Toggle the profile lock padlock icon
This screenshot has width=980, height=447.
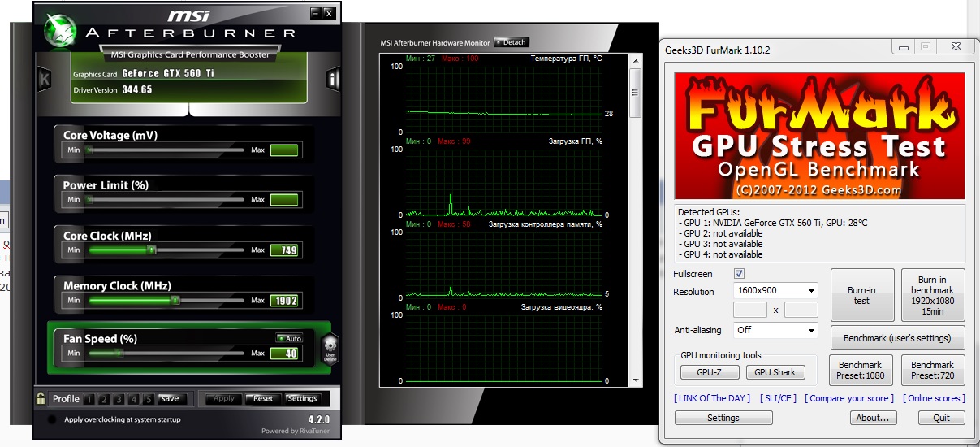[40, 397]
